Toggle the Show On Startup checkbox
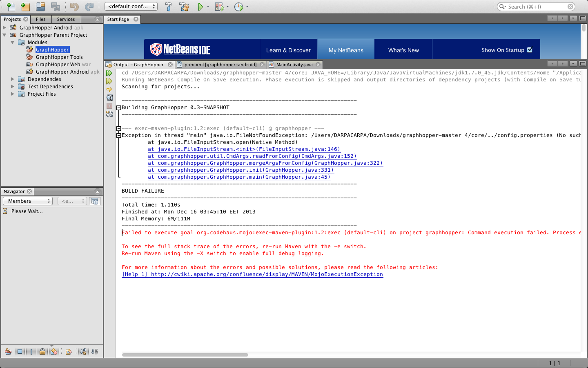 [530, 50]
